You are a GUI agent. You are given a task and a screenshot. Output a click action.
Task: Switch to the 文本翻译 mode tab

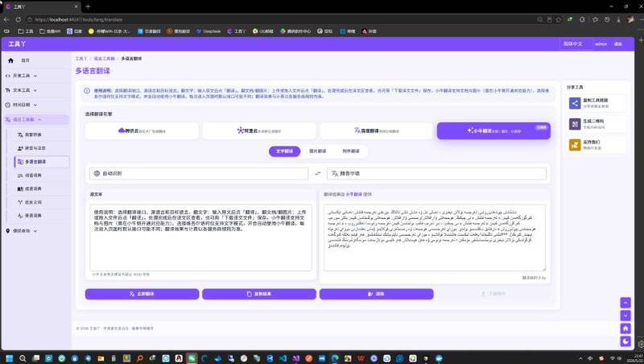(x=285, y=151)
